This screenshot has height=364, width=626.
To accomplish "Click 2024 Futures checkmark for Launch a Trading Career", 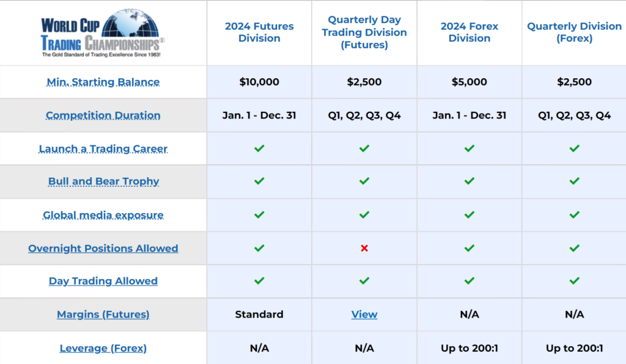I will click(x=259, y=148).
